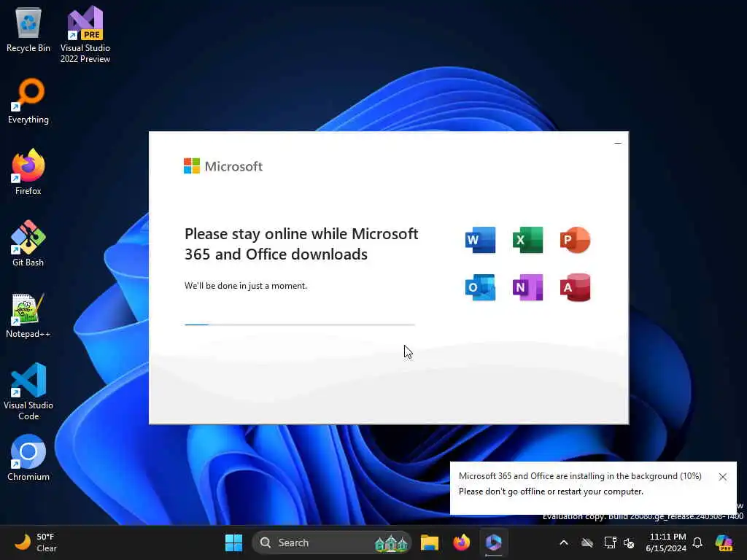This screenshot has height=560, width=747.
Task: Click the muted volume tray icon
Action: click(629, 542)
